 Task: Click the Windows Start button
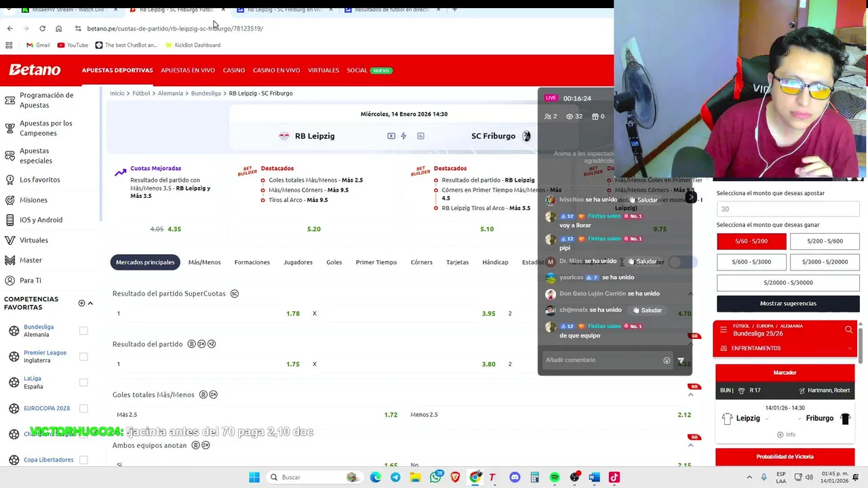(x=254, y=477)
